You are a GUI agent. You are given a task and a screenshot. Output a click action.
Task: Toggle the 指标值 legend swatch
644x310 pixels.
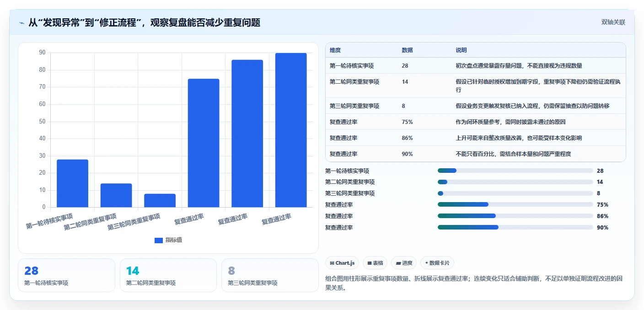159,240
